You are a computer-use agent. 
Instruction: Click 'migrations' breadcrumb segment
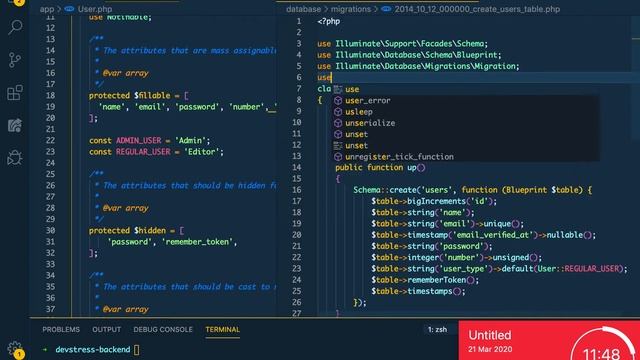(x=351, y=9)
